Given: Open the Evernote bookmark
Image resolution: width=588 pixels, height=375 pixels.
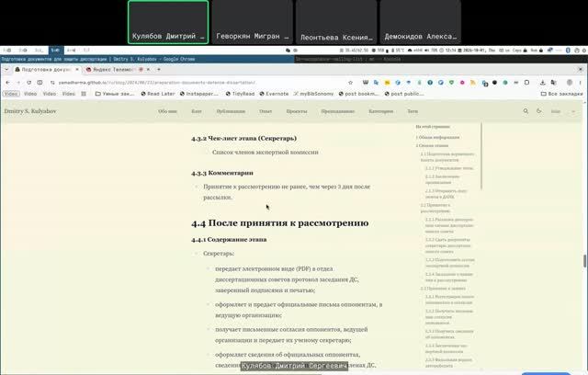Looking at the screenshot, I should point(274,94).
